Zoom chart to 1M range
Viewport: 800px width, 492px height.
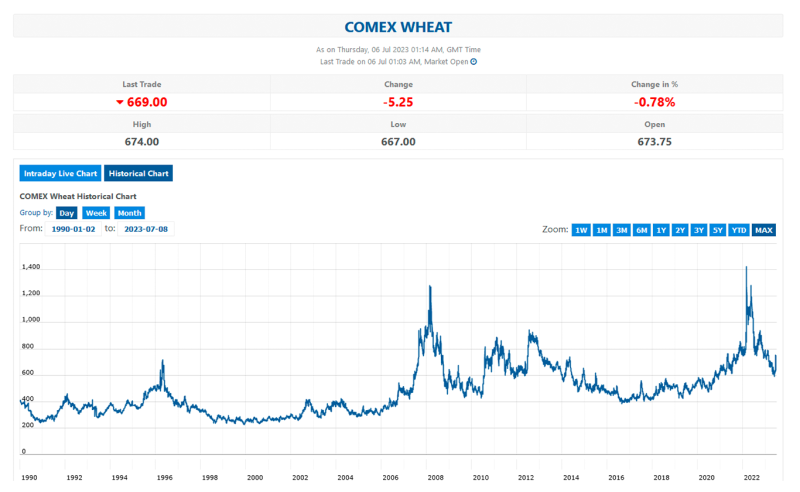click(x=602, y=230)
